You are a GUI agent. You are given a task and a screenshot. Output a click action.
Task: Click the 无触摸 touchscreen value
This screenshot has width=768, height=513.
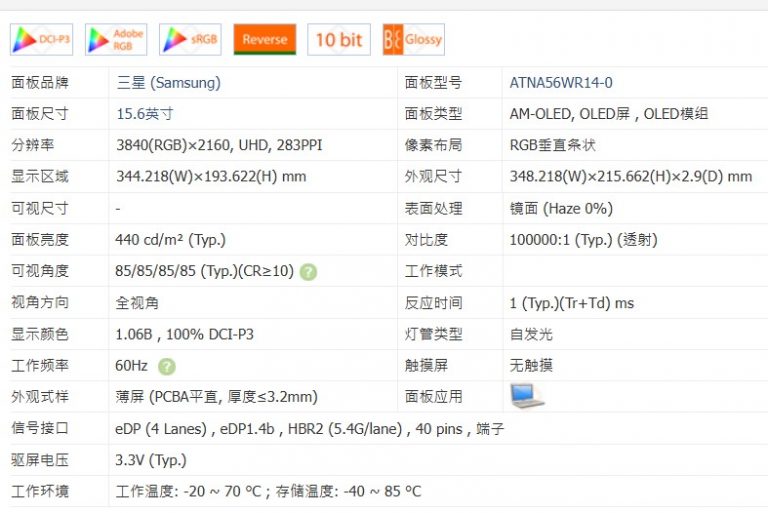(x=531, y=366)
